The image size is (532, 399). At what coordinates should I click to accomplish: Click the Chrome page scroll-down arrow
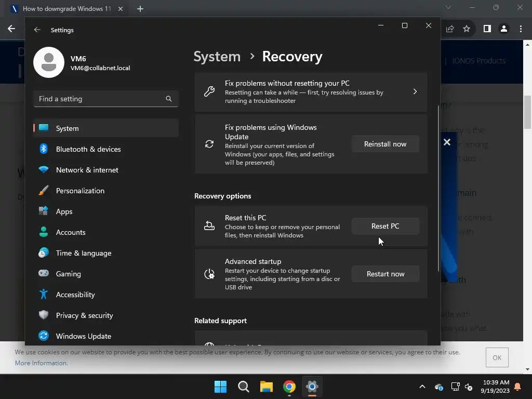528,369
